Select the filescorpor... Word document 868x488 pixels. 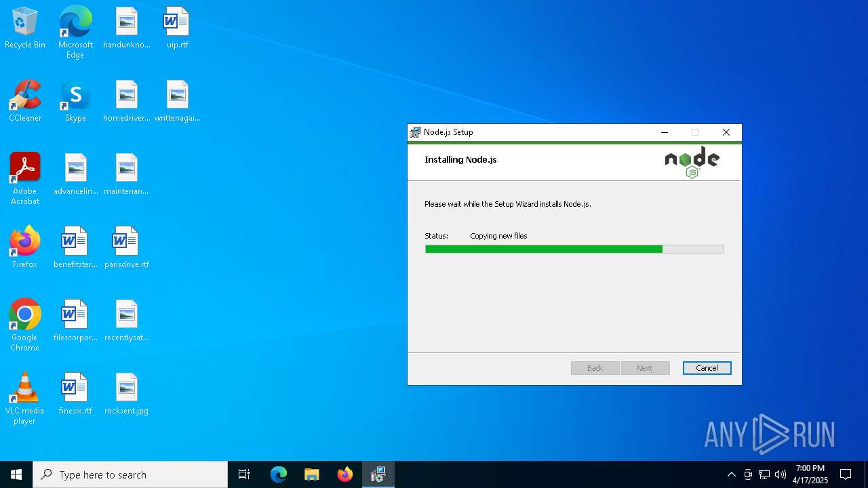click(75, 321)
